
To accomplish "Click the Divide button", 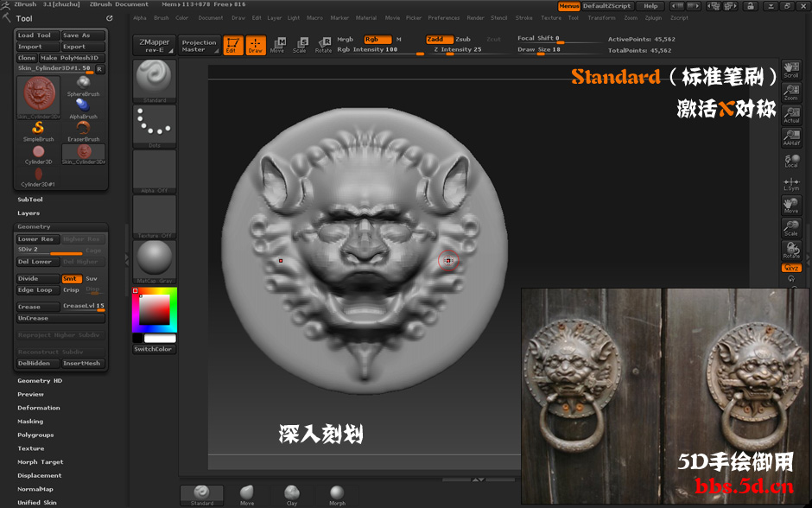I will pos(38,278).
